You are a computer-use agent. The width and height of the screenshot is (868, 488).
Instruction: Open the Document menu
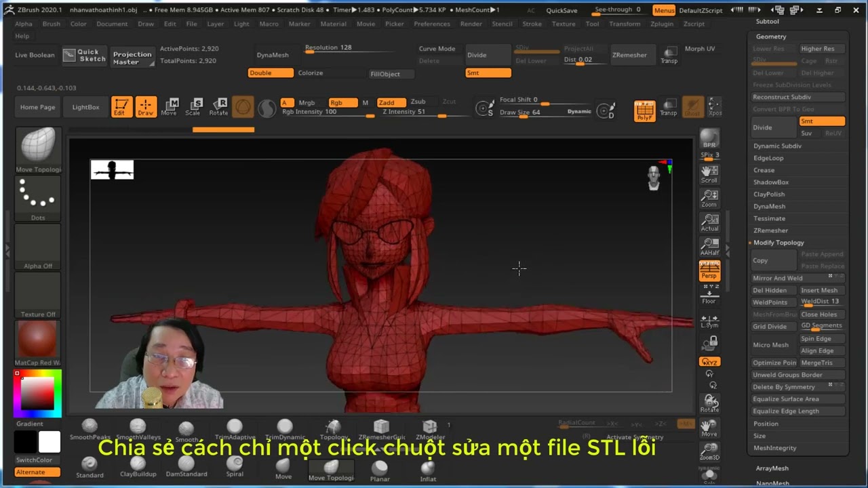pyautogui.click(x=112, y=24)
